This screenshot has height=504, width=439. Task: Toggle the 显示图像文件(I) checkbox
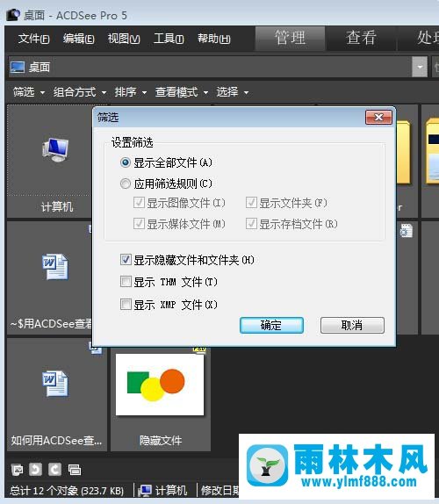click(139, 203)
